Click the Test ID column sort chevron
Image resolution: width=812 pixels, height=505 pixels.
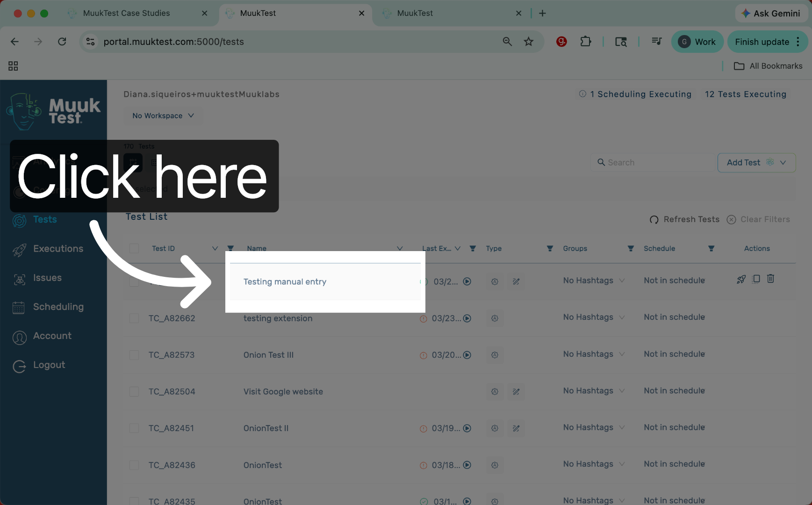215,248
